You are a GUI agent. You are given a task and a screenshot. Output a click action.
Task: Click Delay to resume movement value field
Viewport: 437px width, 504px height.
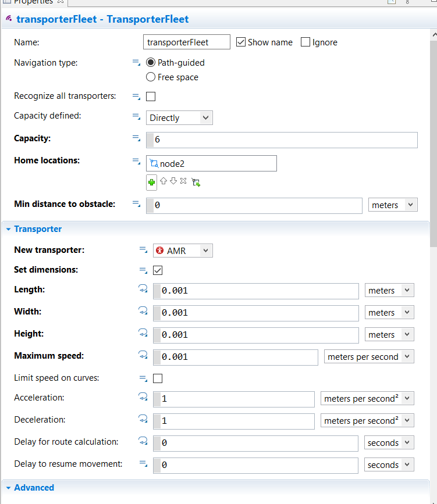(255, 466)
